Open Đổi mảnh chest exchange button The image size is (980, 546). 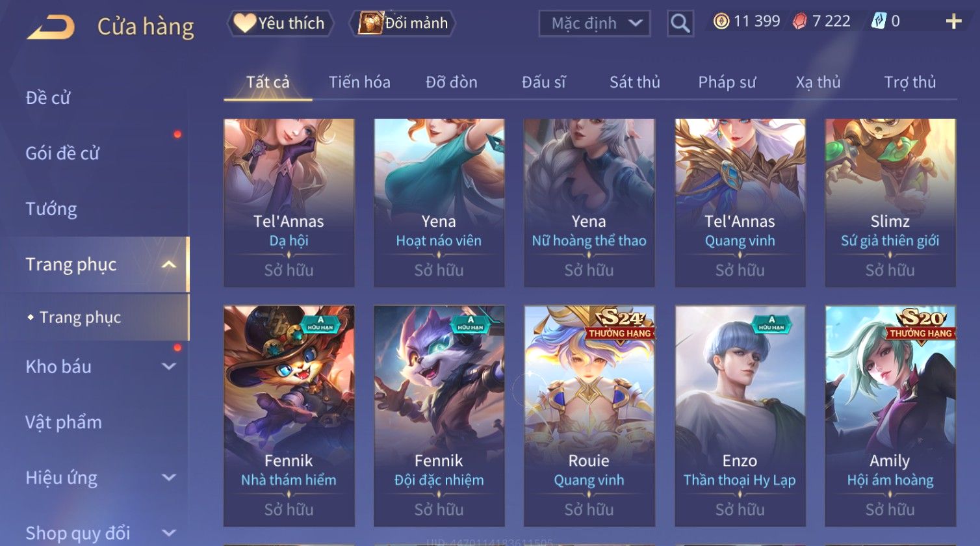pyautogui.click(x=403, y=23)
